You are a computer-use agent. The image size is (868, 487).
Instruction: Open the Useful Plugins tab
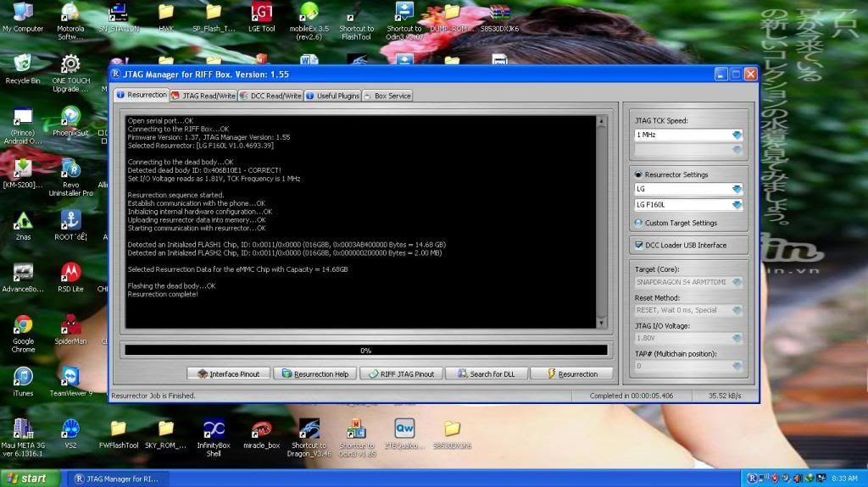pyautogui.click(x=332, y=96)
